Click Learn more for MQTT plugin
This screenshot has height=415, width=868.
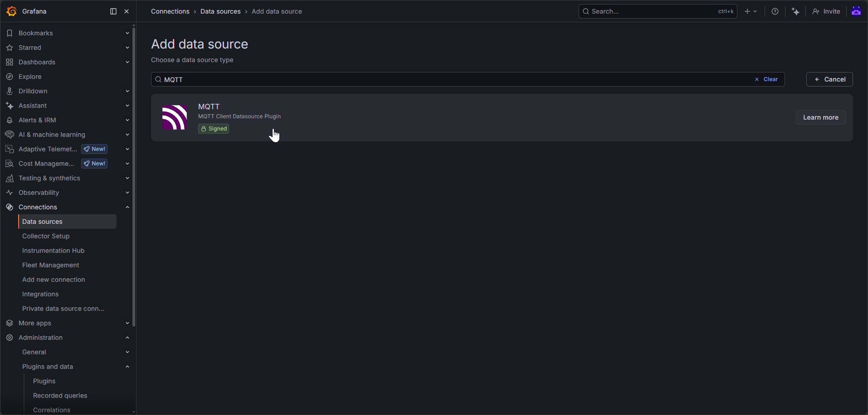tap(821, 117)
